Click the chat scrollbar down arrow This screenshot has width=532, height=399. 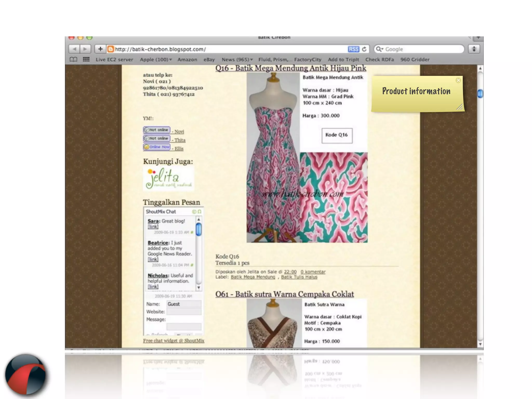pos(199,288)
